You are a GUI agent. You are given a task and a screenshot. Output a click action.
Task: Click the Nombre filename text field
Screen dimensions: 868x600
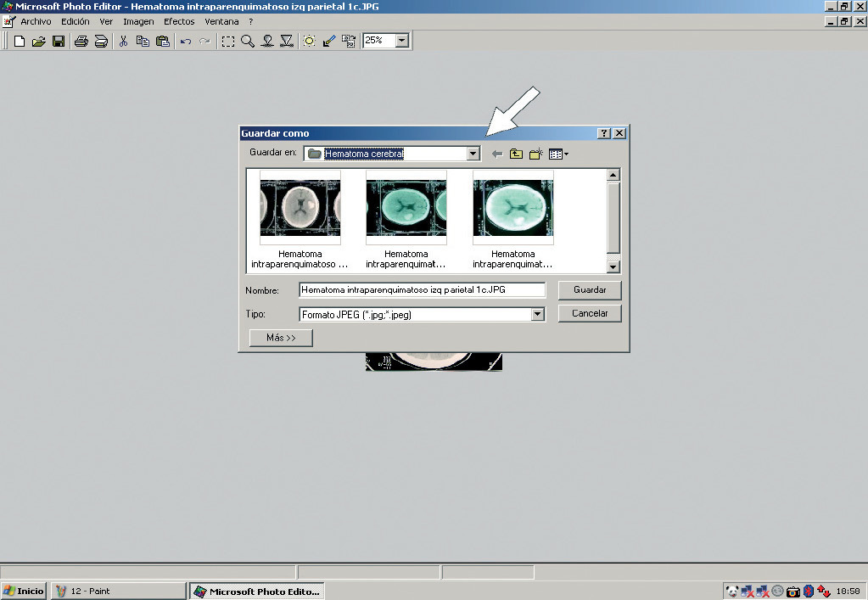422,289
